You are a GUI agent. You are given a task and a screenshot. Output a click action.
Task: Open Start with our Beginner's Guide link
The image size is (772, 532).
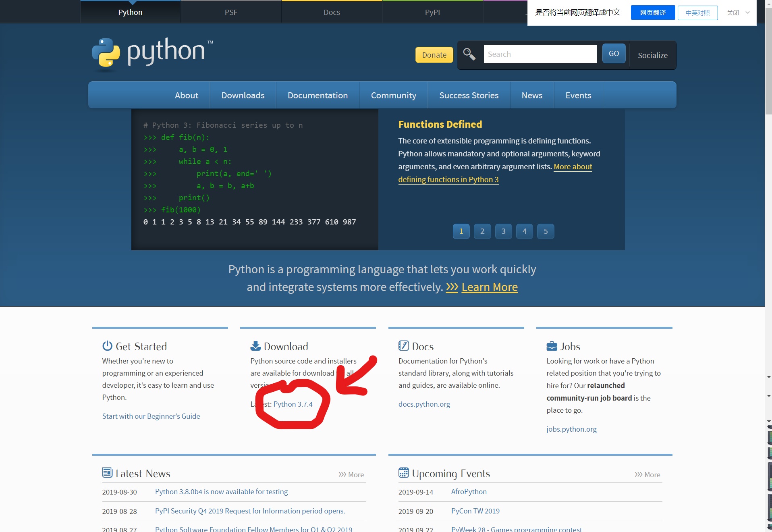(151, 416)
